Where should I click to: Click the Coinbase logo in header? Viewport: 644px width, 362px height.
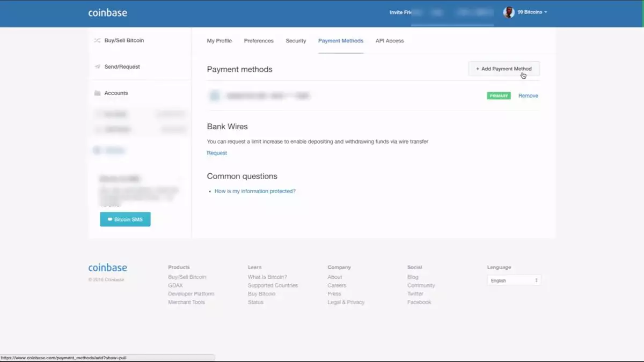point(108,12)
